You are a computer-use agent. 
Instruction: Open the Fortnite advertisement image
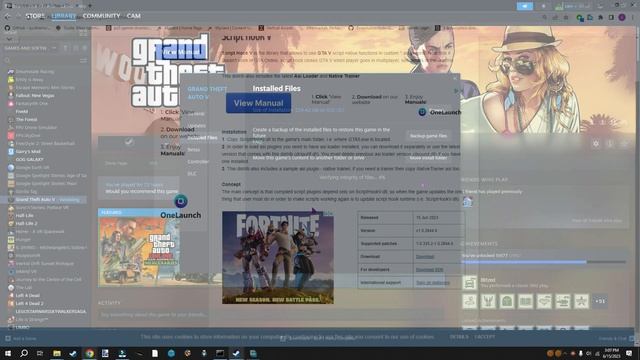pos(278,258)
